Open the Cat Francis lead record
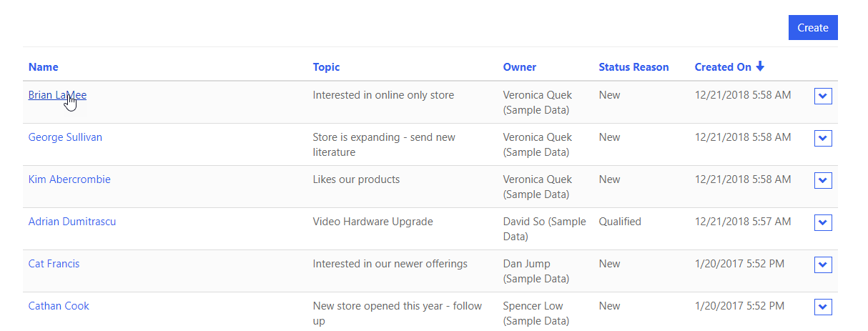 [54, 264]
